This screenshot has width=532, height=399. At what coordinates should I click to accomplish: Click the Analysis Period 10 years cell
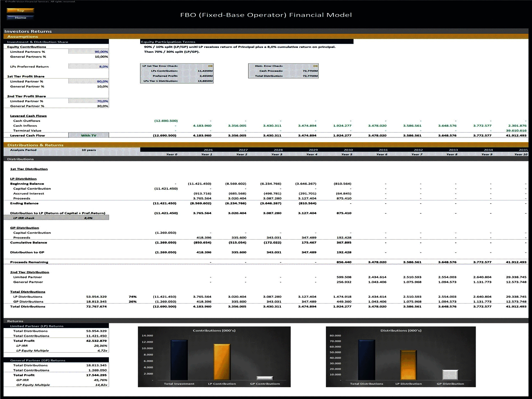89,150
